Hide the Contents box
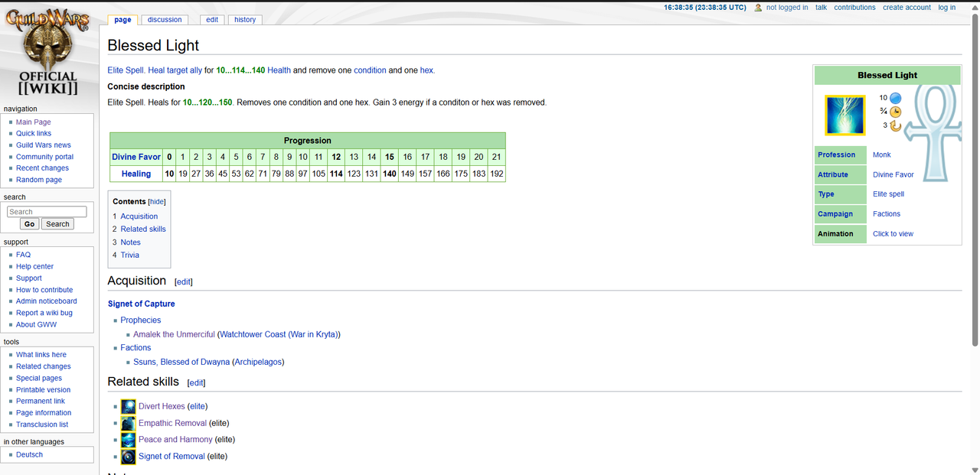Image resolution: width=980 pixels, height=475 pixels. click(x=157, y=202)
